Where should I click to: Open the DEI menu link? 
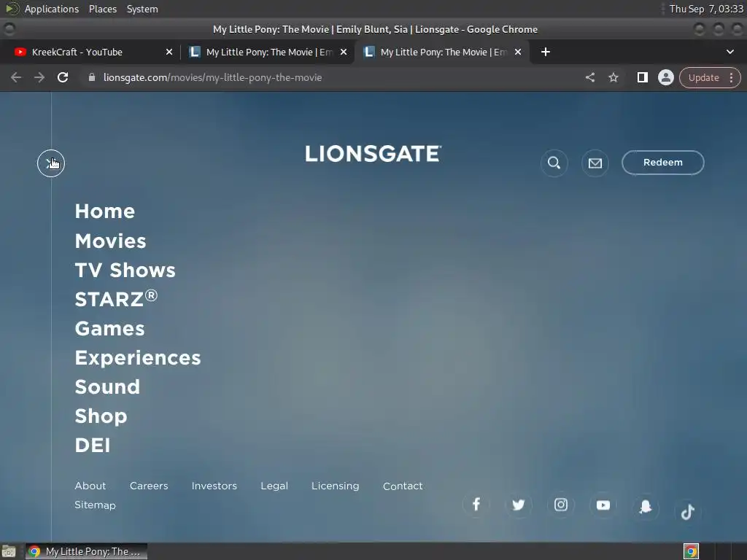coord(93,446)
